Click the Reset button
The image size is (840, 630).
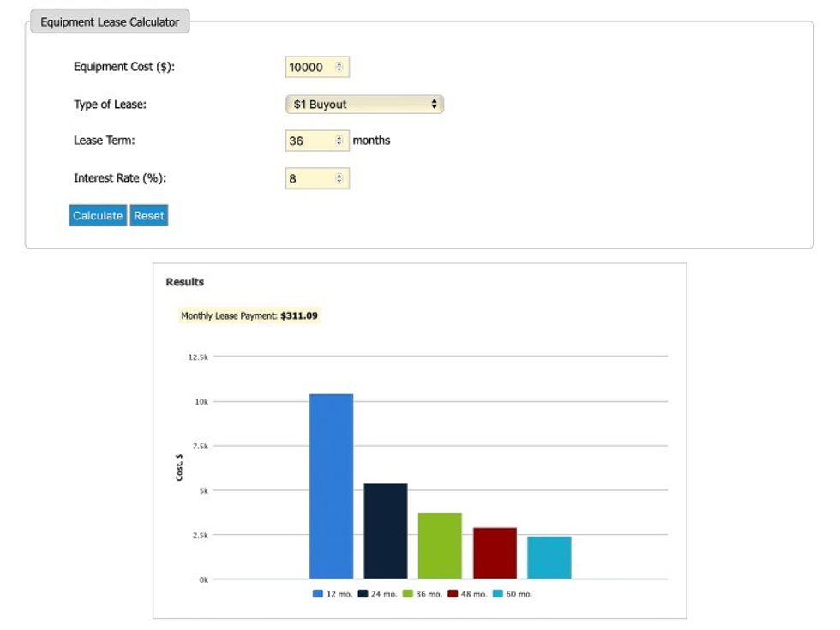tap(149, 215)
